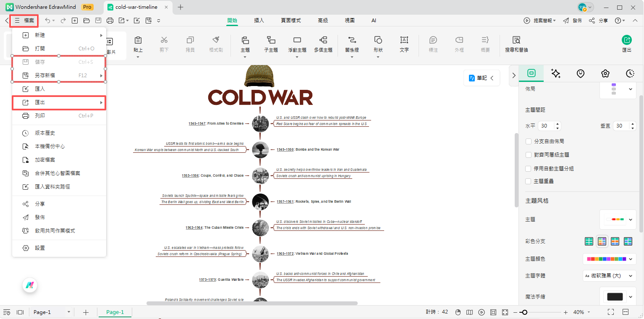
Task: Click the 關係線 relationship line icon
Action: [352, 40]
